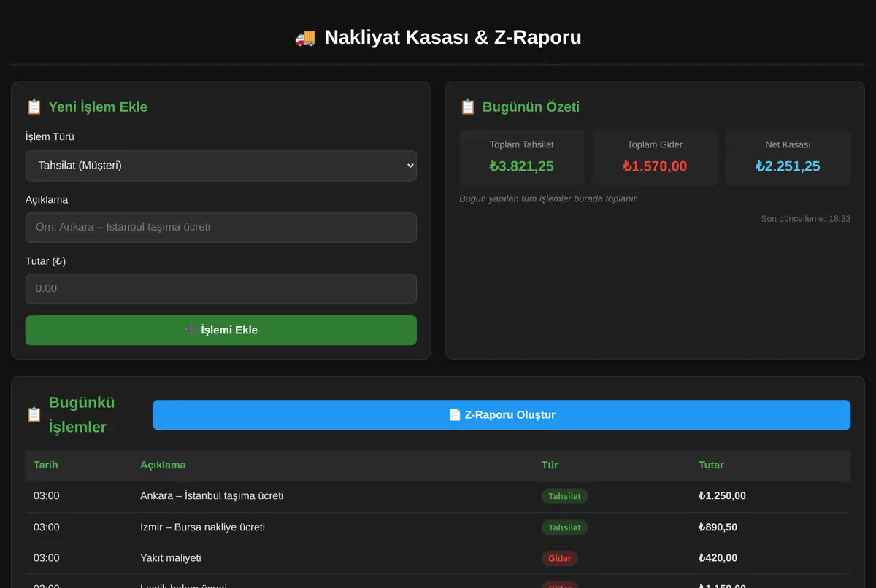Screen dimensions: 876x588
Task: Click the amount ₺890,50 in the table
Action: 718,527
